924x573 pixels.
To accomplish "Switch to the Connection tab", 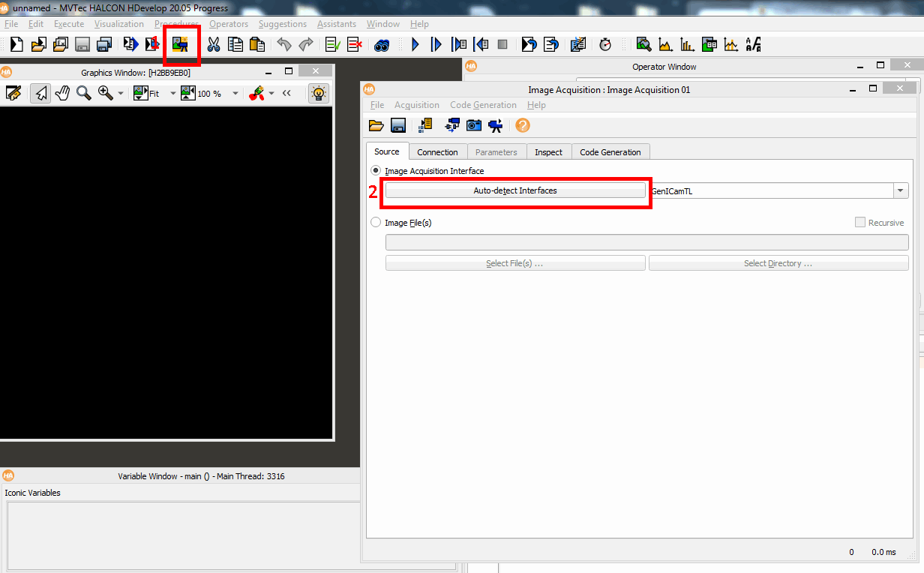I will [x=437, y=152].
